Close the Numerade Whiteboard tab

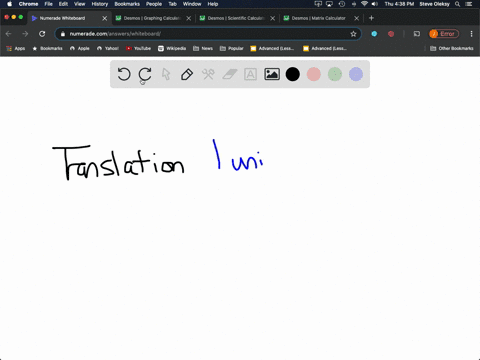[x=105, y=18]
